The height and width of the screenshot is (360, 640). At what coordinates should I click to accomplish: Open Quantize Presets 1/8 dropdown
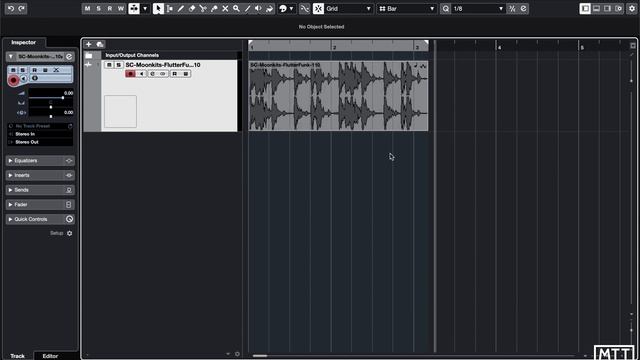(x=478, y=9)
